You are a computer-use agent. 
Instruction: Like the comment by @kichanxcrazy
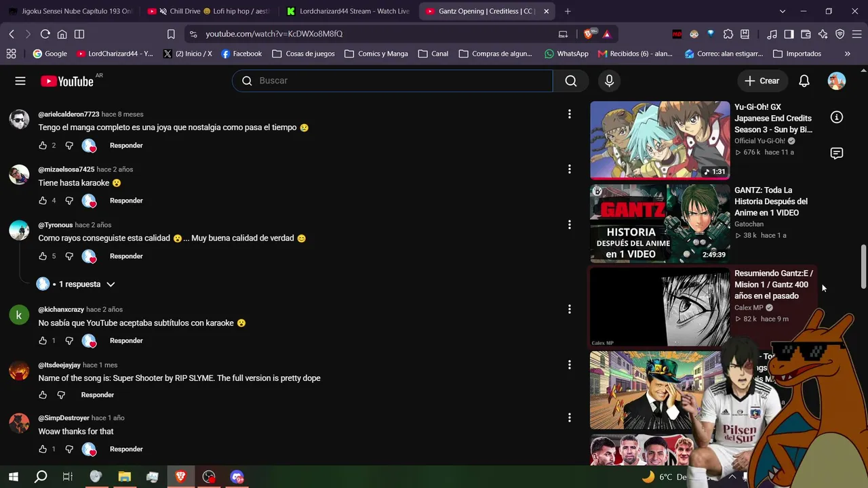(x=43, y=341)
